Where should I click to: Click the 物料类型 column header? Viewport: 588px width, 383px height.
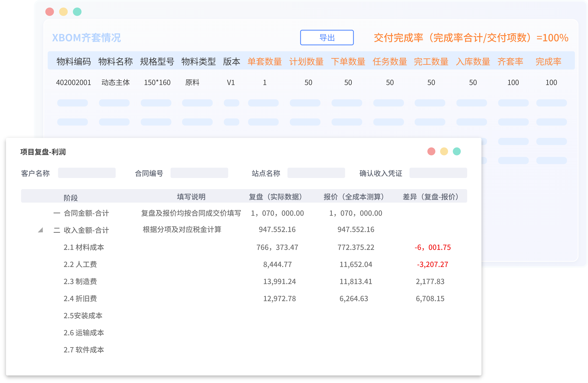point(199,61)
